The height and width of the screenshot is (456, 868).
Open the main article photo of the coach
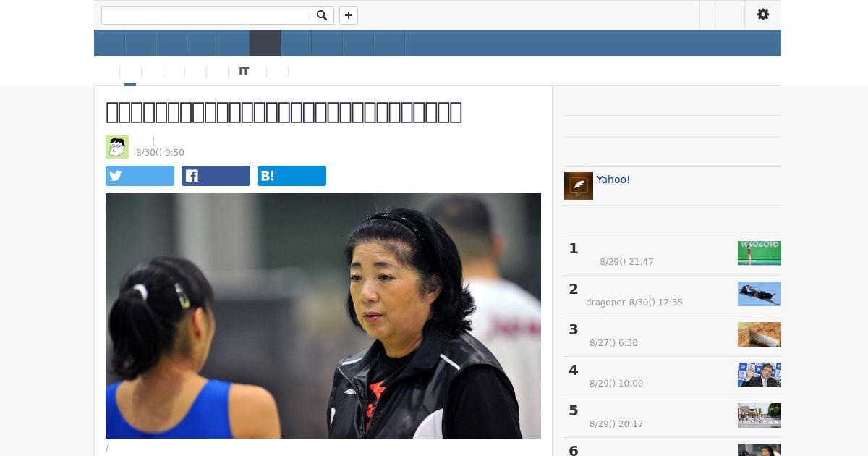(x=323, y=316)
